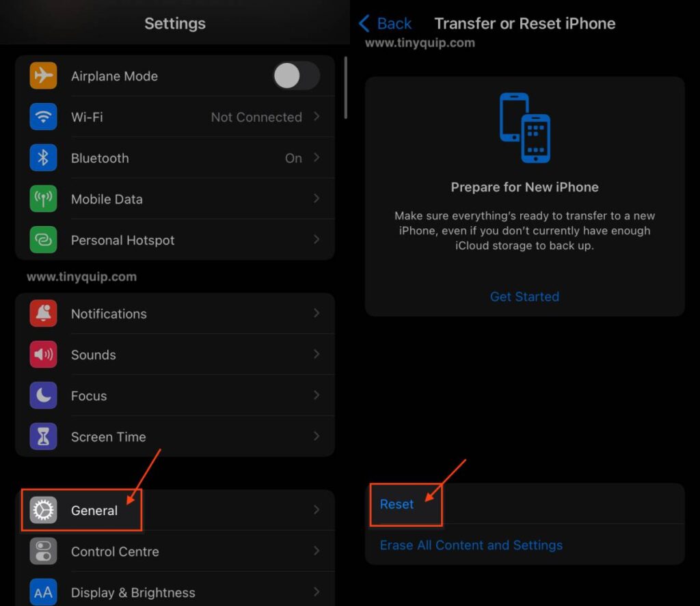Image resolution: width=700 pixels, height=606 pixels.
Task: Tap the Back navigation arrow
Action: 363,23
